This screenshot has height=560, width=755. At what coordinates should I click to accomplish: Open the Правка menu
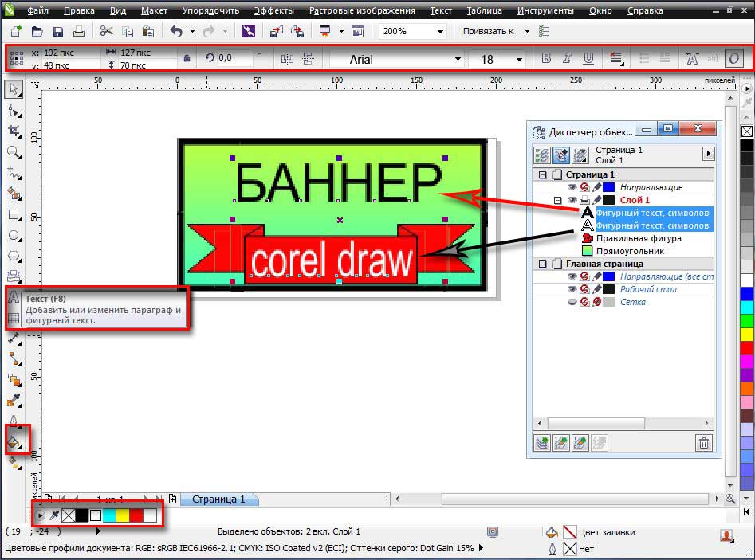coord(79,10)
